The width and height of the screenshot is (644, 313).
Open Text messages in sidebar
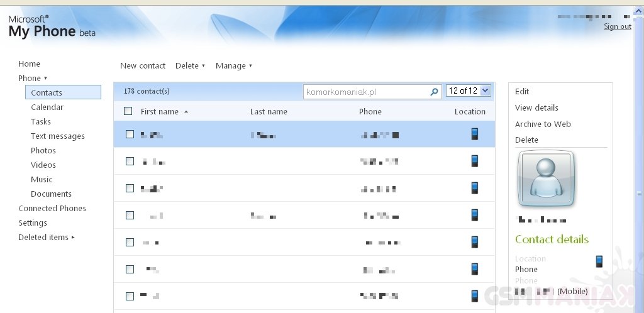(57, 136)
